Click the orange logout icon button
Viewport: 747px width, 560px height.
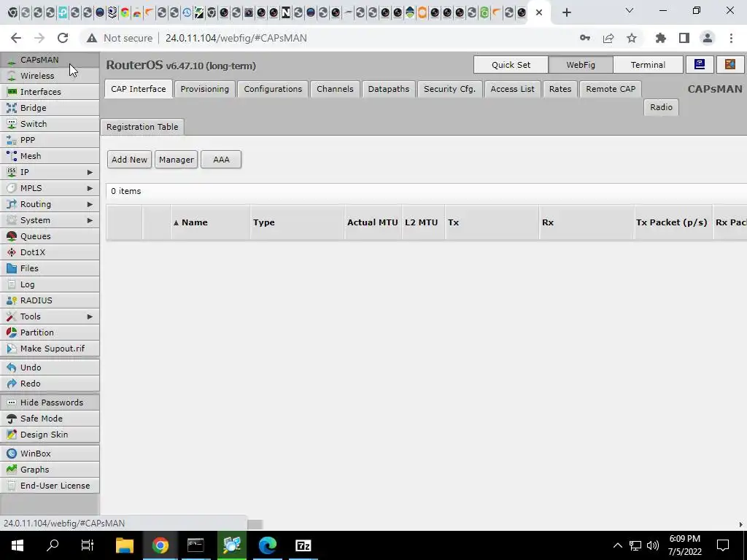coord(729,65)
